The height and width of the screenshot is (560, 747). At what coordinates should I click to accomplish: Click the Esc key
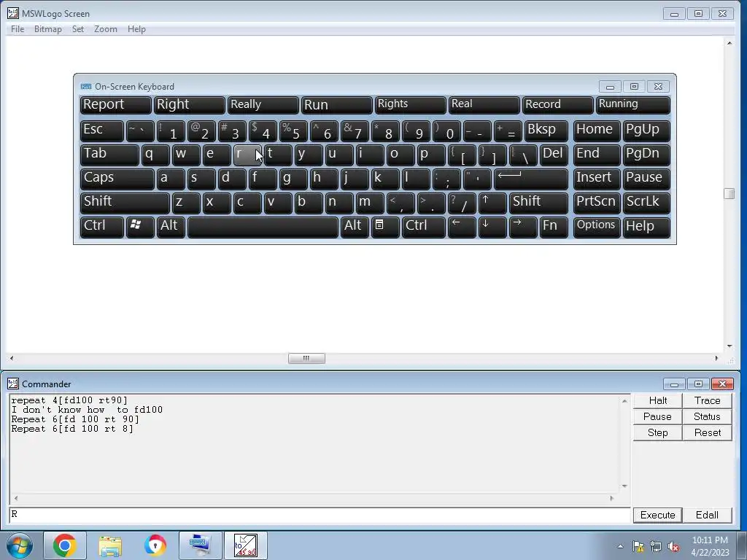(102, 131)
